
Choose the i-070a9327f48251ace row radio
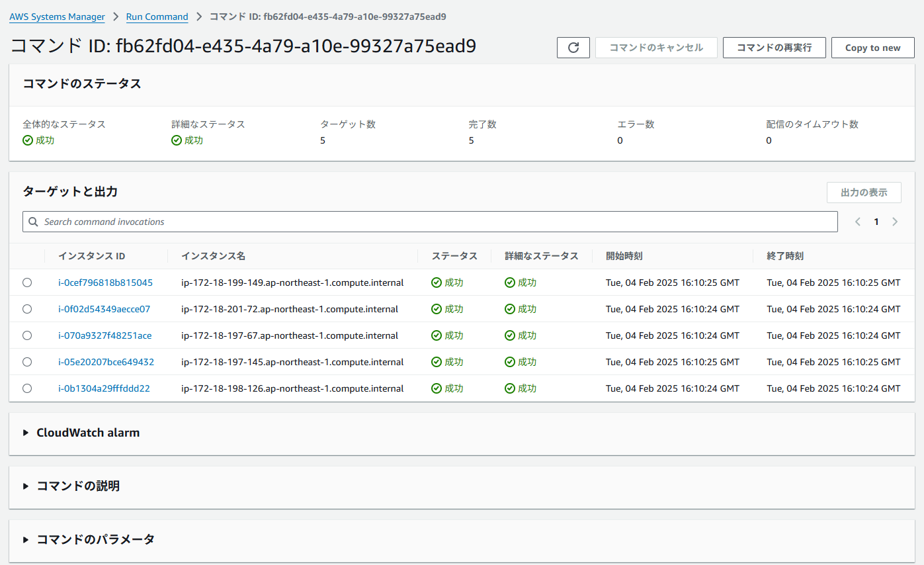point(27,335)
